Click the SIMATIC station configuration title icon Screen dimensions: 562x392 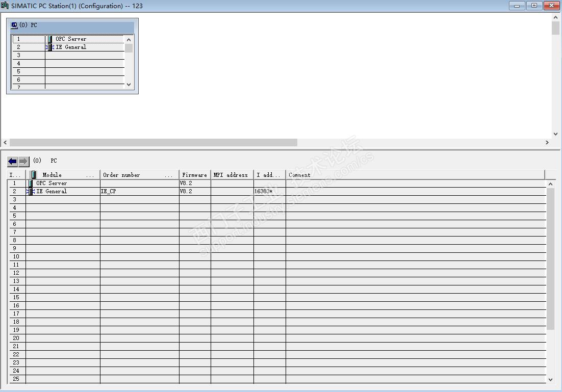(x=5, y=6)
